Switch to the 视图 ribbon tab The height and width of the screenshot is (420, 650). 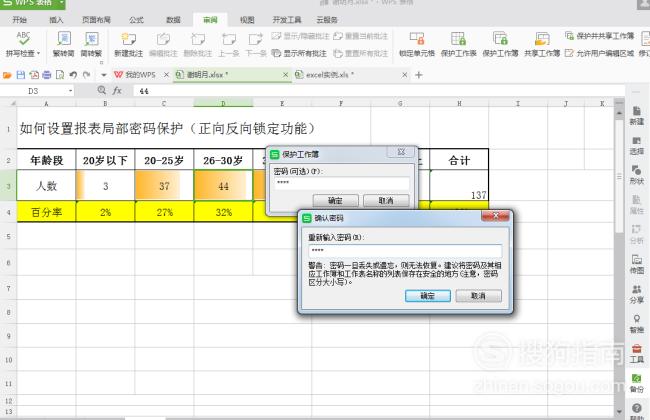pyautogui.click(x=247, y=20)
